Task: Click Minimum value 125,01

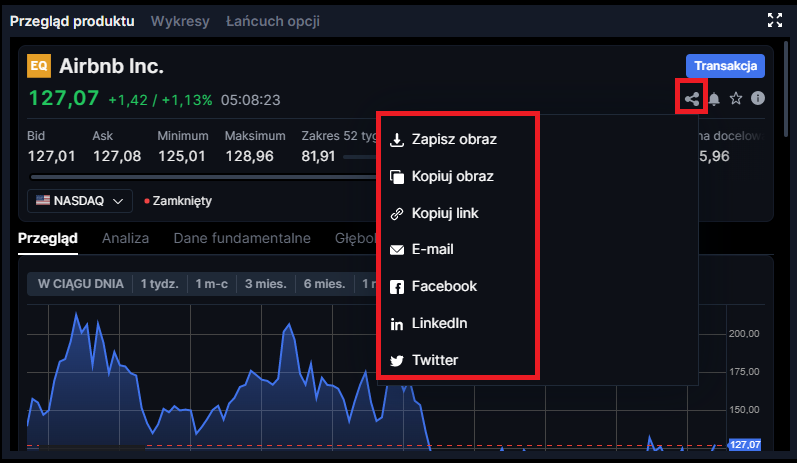Action: pyautogui.click(x=181, y=156)
